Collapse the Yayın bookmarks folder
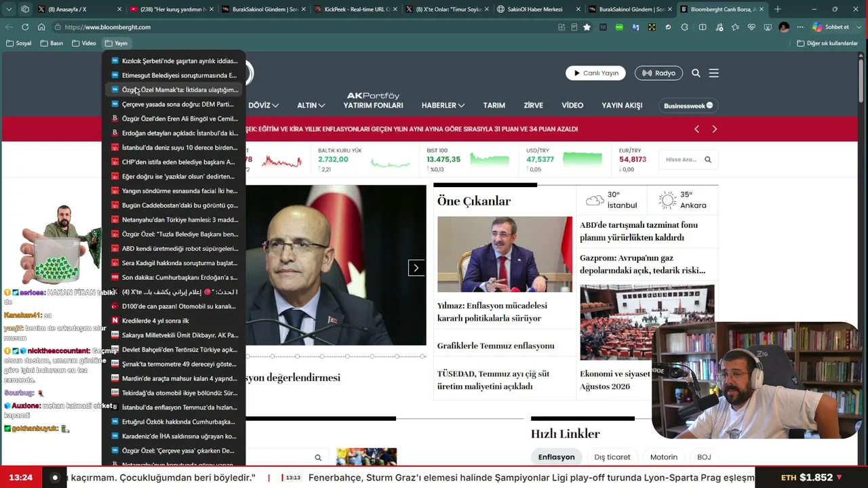Viewport: 868px width, 488px height. (117, 43)
